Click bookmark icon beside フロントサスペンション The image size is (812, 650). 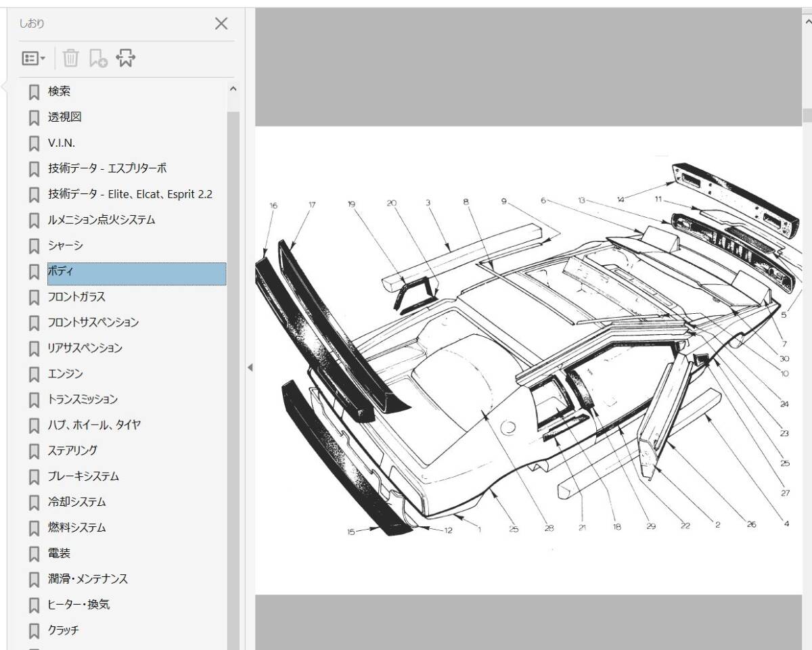(34, 323)
